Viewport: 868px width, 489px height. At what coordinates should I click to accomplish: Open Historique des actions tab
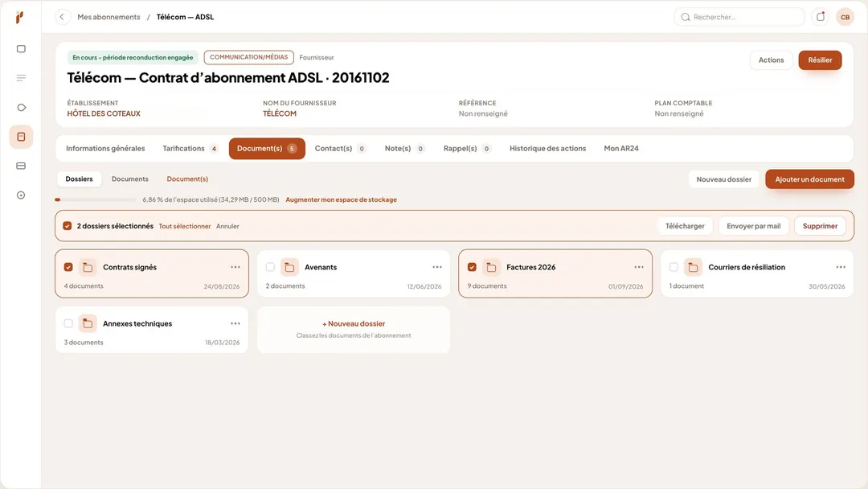click(x=547, y=149)
